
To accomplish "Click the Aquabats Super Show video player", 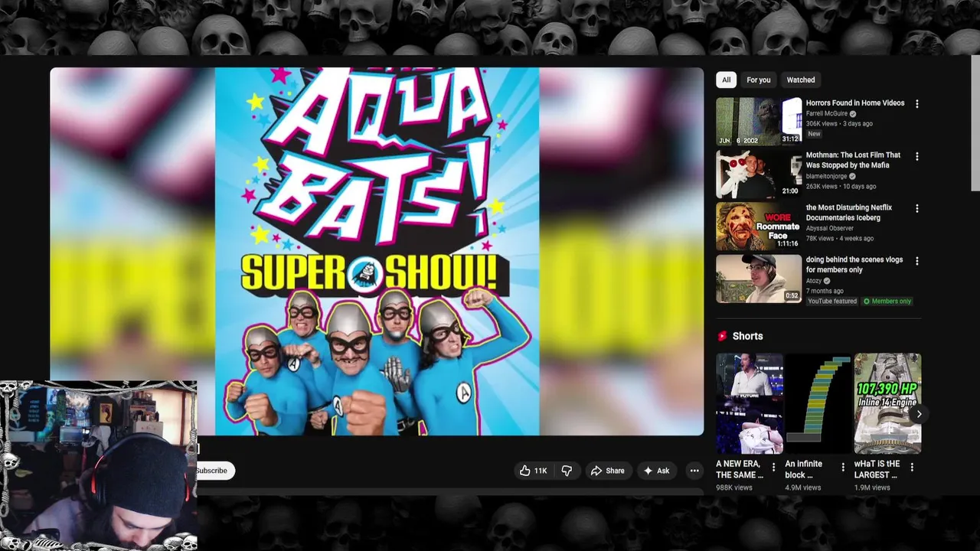I will 377,251.
